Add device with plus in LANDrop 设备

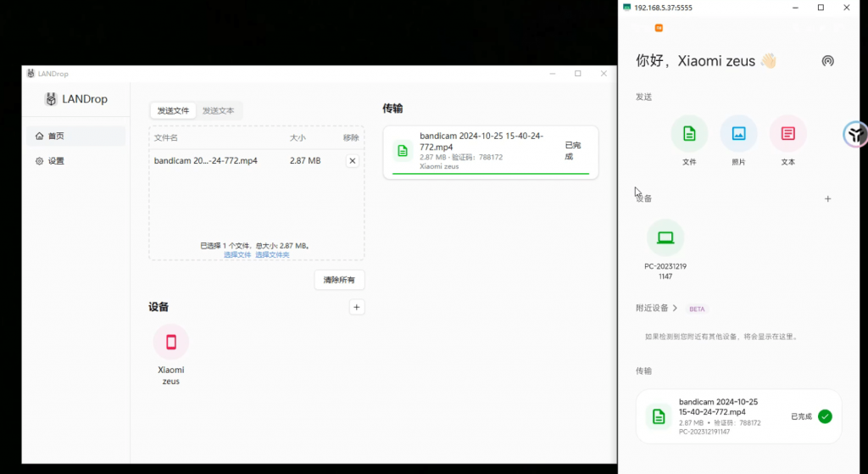click(357, 307)
